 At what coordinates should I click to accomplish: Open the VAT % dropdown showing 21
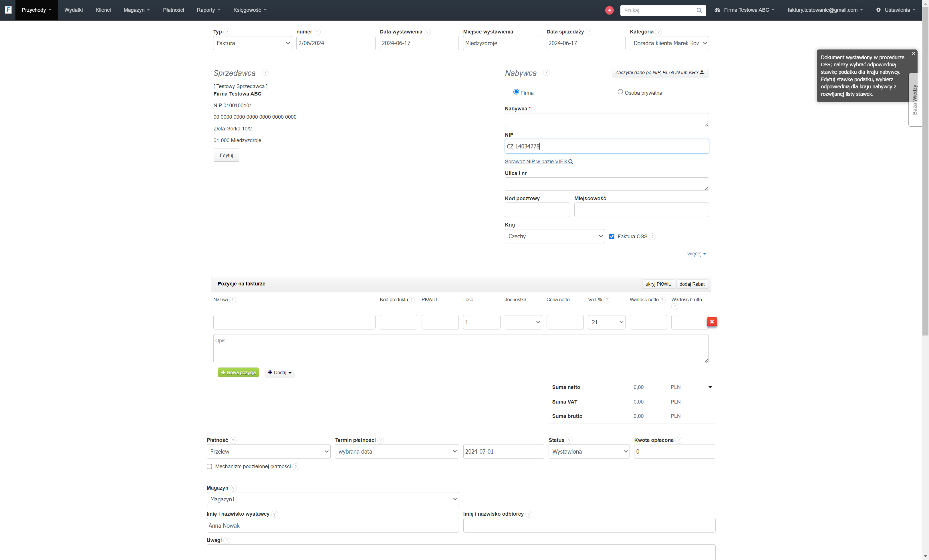[x=606, y=322]
